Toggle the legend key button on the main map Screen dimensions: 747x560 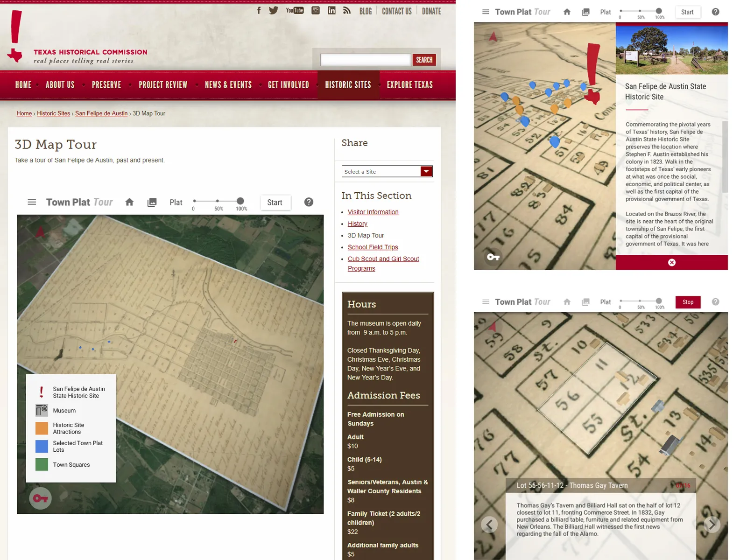(41, 498)
